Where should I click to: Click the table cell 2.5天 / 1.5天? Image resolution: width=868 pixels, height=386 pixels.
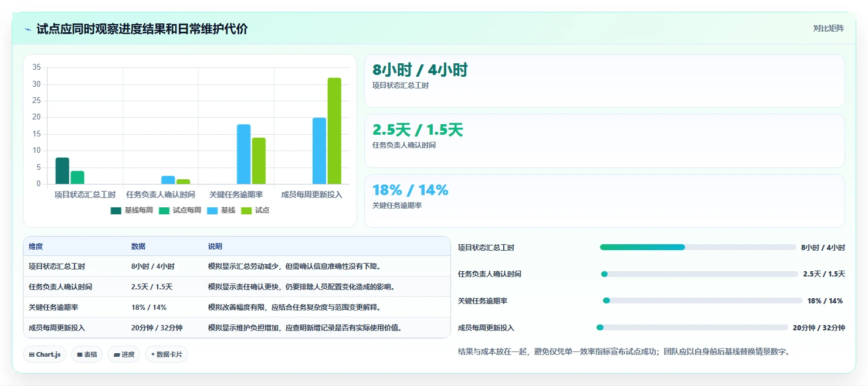click(x=152, y=287)
